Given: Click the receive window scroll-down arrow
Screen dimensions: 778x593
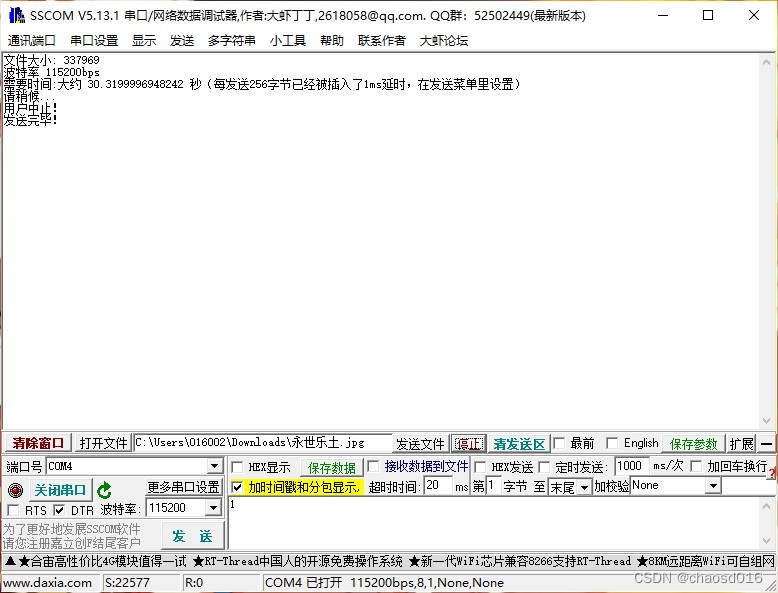Looking at the screenshot, I should click(x=766, y=421).
